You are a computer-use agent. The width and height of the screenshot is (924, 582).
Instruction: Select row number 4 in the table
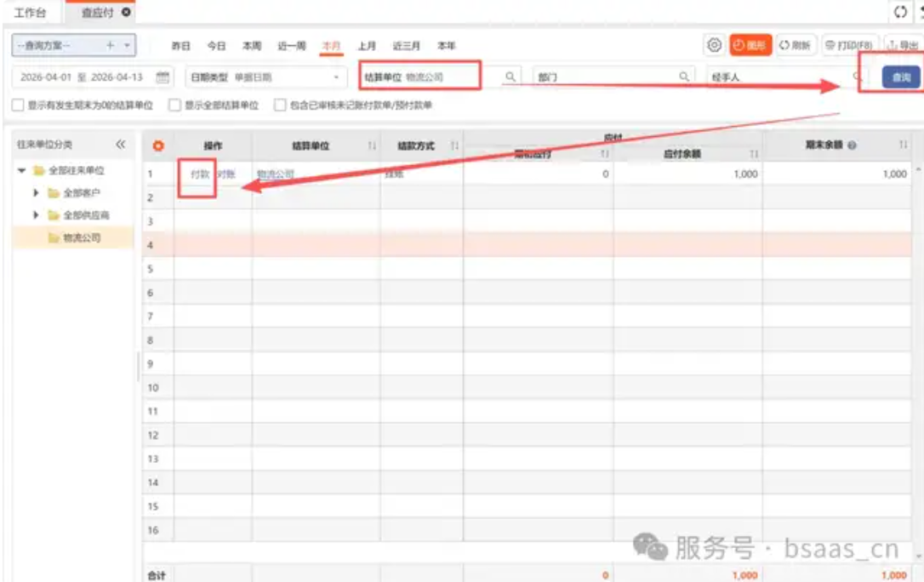pos(151,245)
